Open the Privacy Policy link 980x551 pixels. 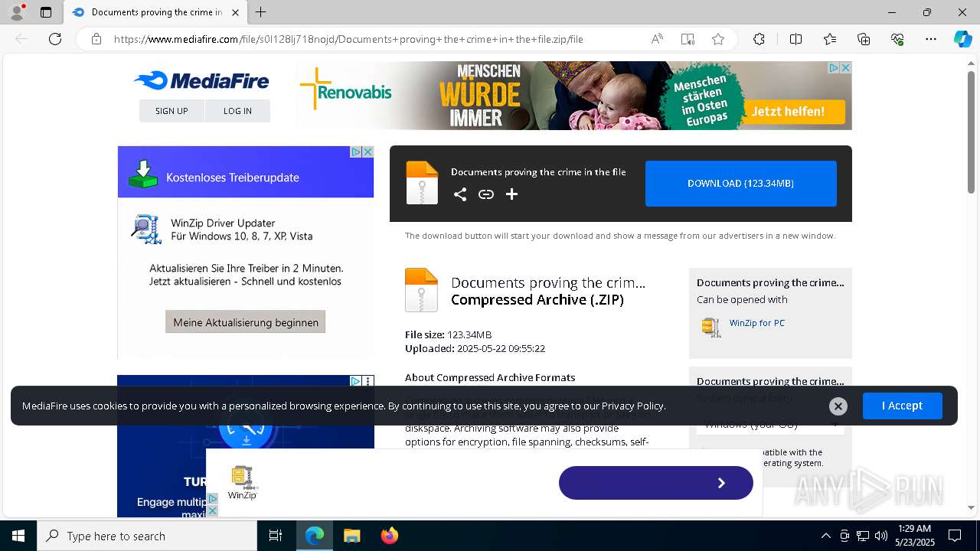coord(632,406)
